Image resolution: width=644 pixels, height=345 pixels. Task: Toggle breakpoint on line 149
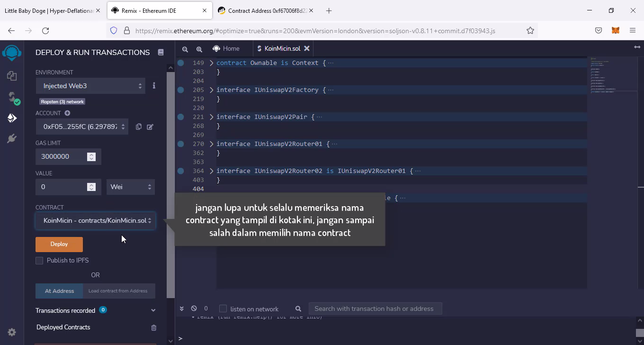pyautogui.click(x=181, y=63)
